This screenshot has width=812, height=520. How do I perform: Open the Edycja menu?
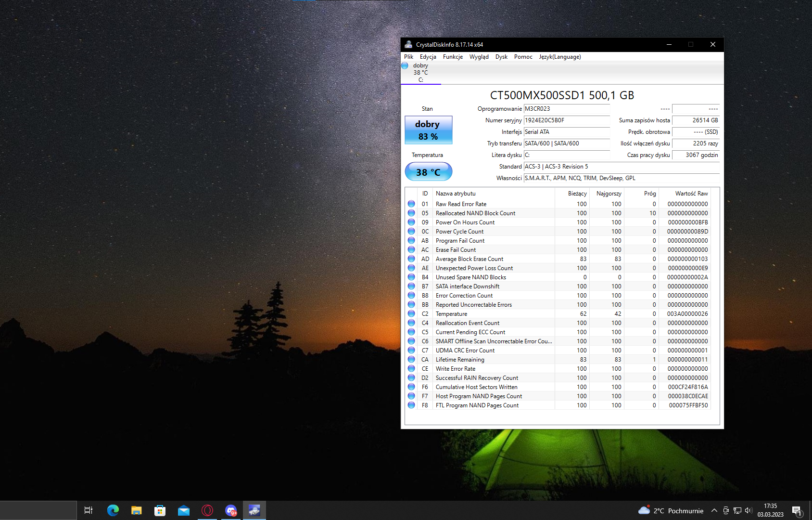(428, 57)
